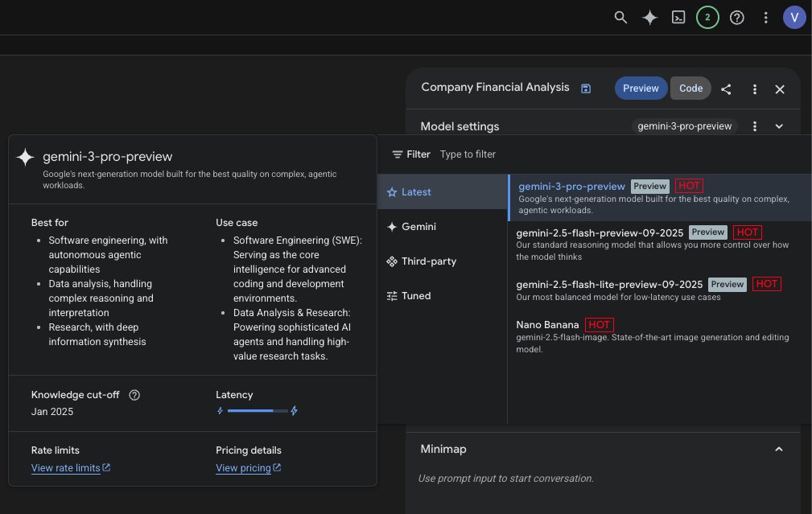Screen dimensions: 812x514
Task: Click the sparkle icon beside Gemini category
Action: pos(392,227)
